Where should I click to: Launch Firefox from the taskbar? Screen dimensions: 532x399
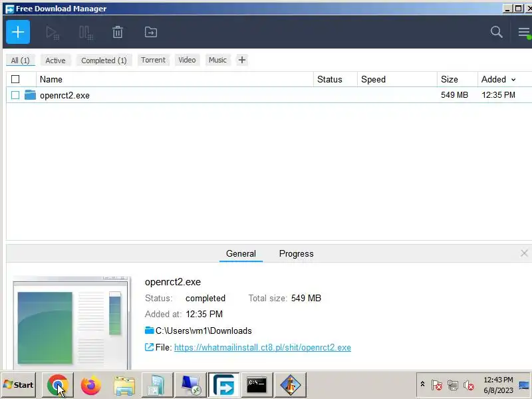coord(90,385)
